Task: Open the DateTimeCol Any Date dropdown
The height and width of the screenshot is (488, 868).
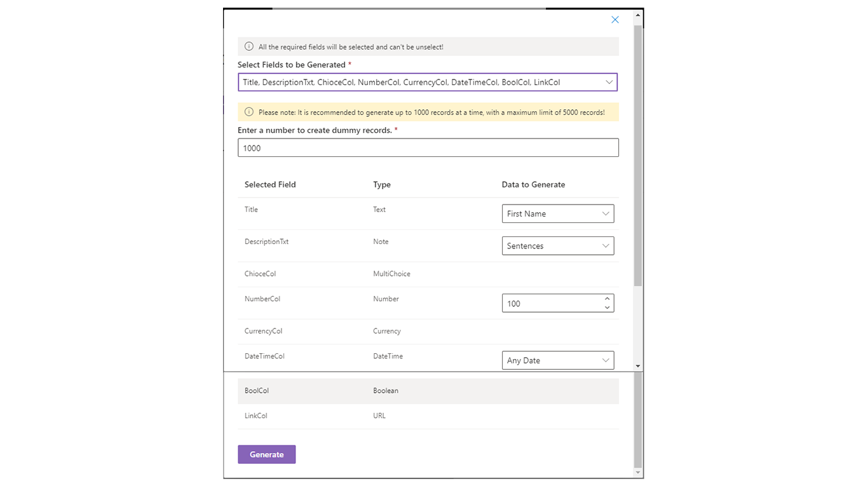Action: pyautogui.click(x=558, y=360)
